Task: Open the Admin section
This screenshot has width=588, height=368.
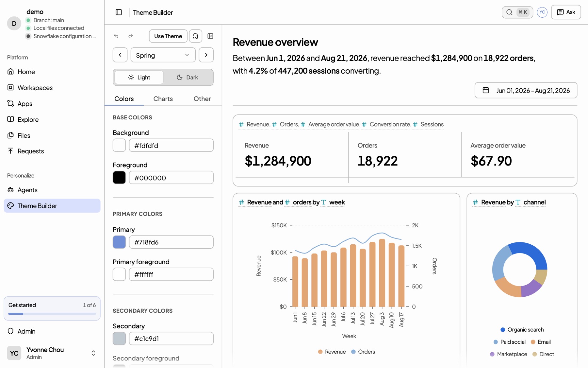Action: pyautogui.click(x=52, y=331)
